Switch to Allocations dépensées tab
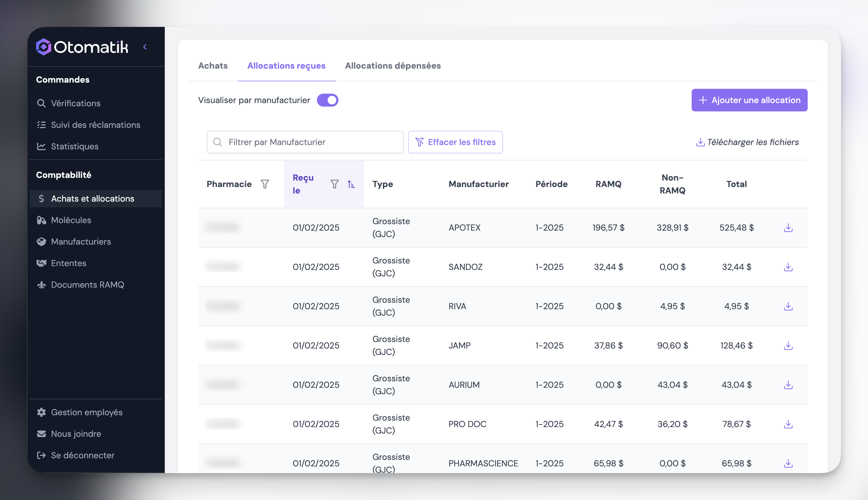Image resolution: width=868 pixels, height=500 pixels. 393,66
